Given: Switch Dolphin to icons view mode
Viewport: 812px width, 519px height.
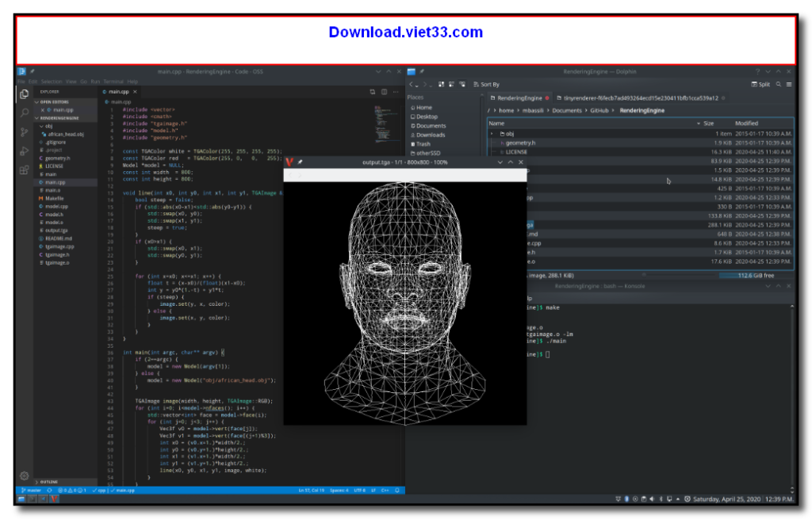Looking at the screenshot, I should pyautogui.click(x=441, y=83).
